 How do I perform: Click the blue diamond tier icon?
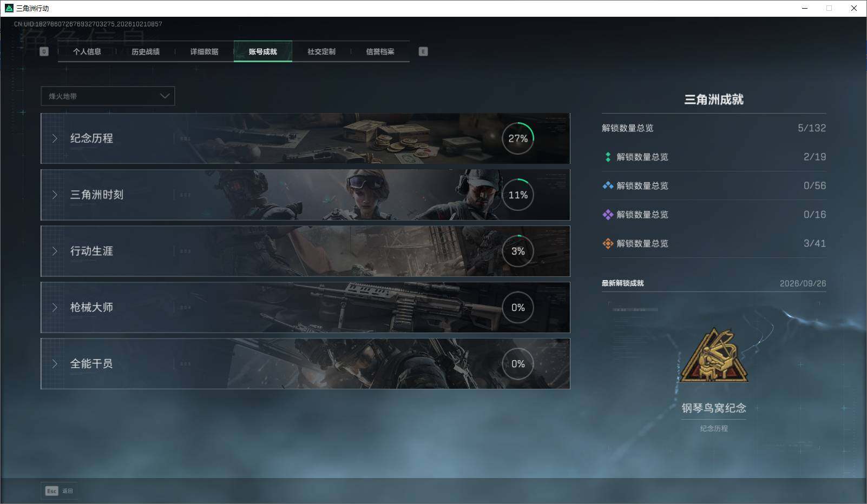coord(608,185)
